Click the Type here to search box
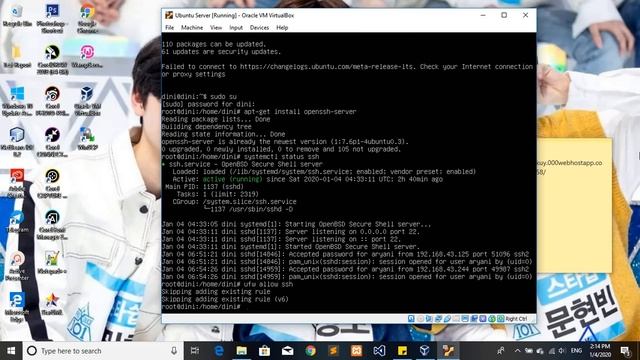The width and height of the screenshot is (640, 360). pyautogui.click(x=102, y=351)
